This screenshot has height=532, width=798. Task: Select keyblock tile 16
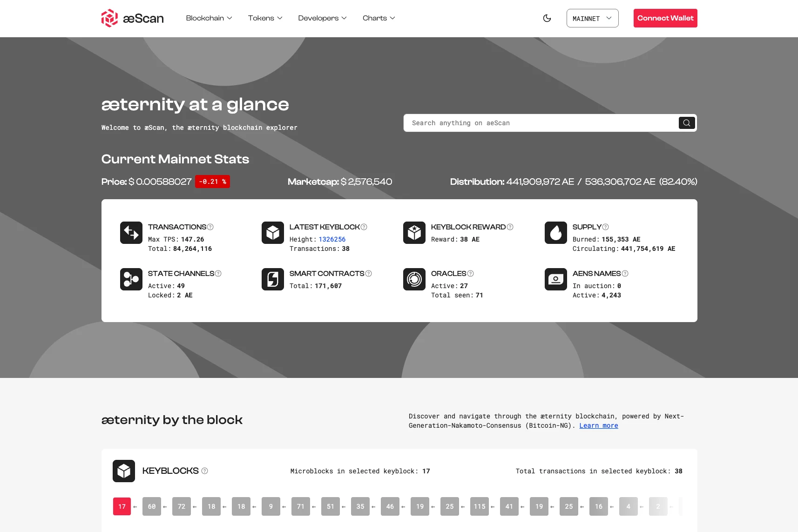coord(599,506)
